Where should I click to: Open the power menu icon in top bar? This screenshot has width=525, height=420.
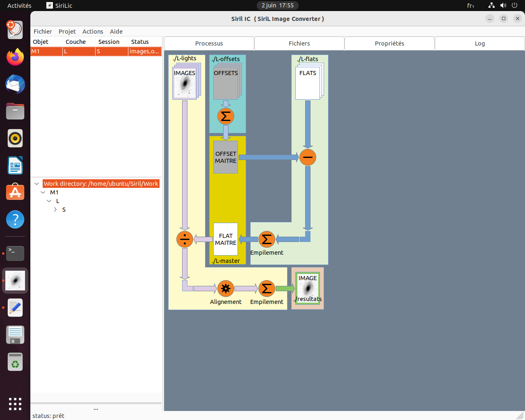pyautogui.click(x=515, y=5)
